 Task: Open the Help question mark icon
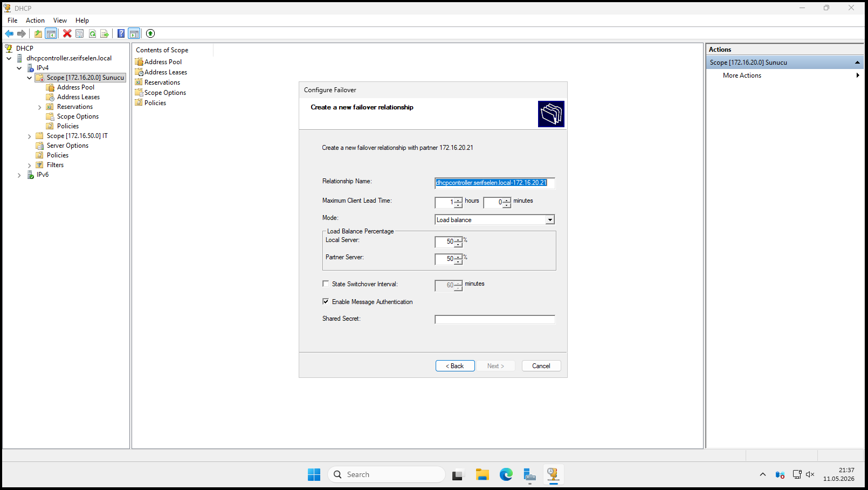click(x=121, y=33)
